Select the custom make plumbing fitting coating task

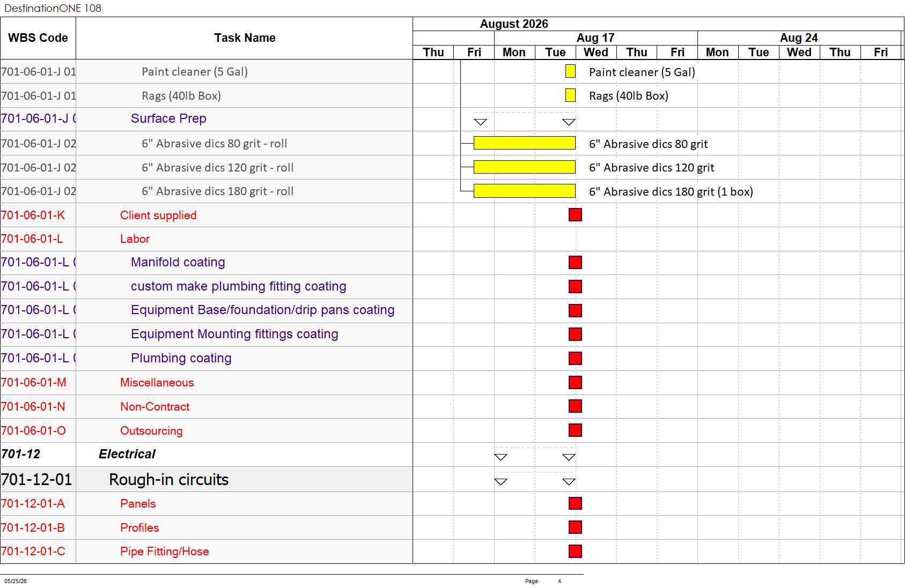click(245, 287)
